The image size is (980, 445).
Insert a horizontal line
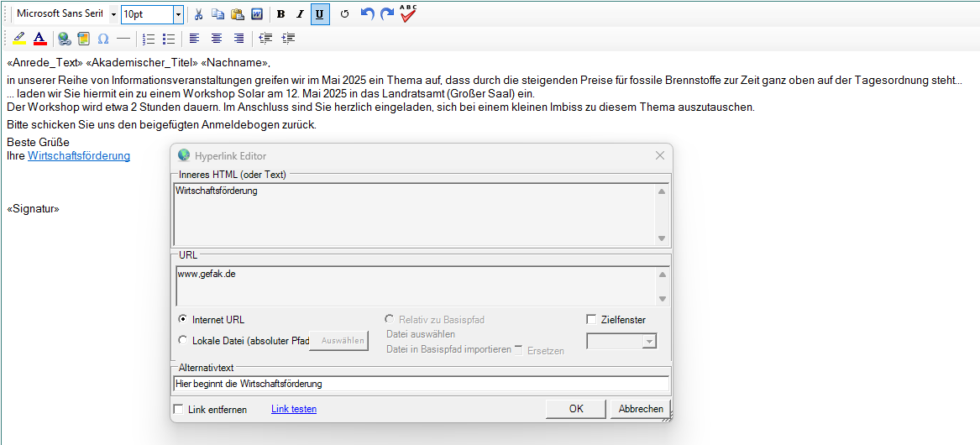tap(123, 39)
